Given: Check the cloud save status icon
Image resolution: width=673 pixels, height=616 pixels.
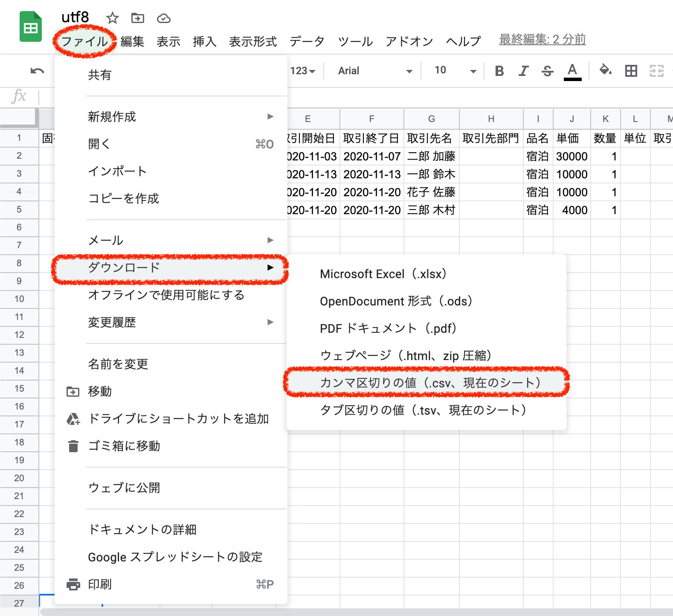Looking at the screenshot, I should 163,18.
